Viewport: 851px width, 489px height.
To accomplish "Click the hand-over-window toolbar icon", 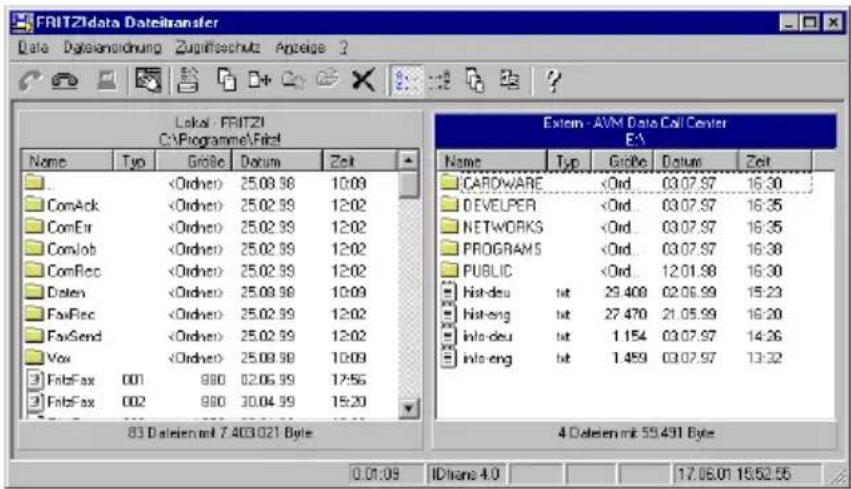I will click(148, 80).
